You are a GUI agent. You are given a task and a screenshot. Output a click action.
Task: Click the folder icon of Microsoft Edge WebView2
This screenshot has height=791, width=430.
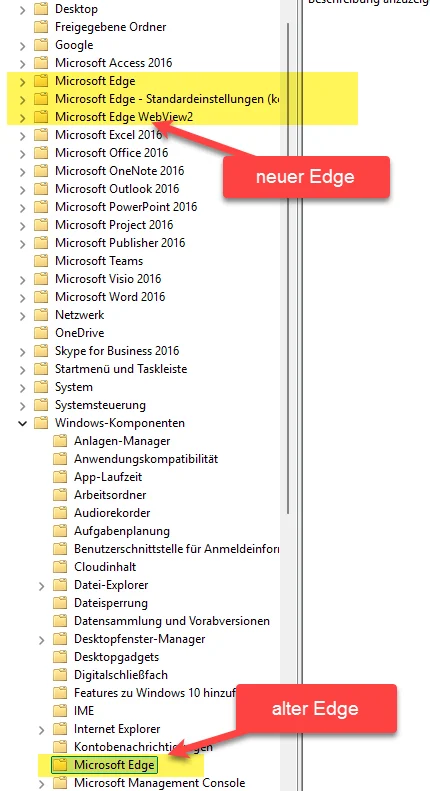coord(41,117)
